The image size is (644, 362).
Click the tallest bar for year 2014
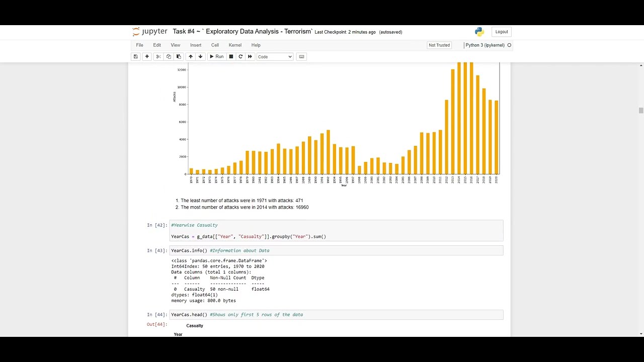[459, 118]
